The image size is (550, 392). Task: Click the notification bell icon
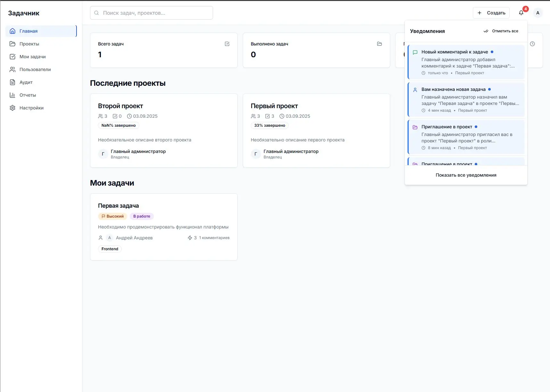tap(521, 13)
